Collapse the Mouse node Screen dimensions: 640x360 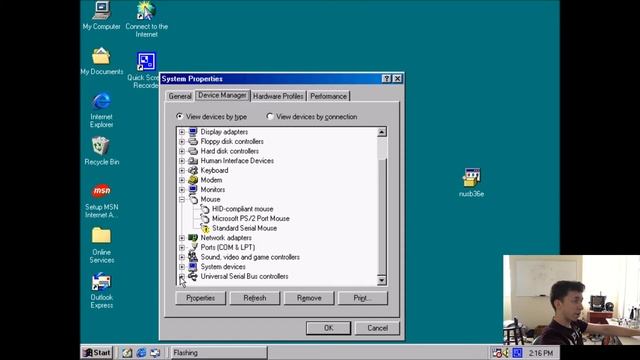182,199
